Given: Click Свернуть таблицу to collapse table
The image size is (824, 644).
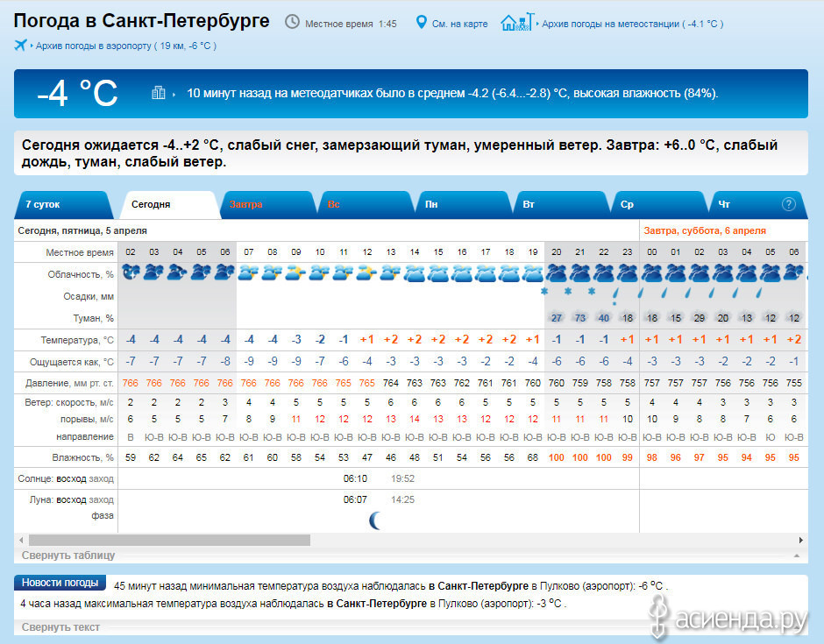Looking at the screenshot, I should click(x=68, y=556).
